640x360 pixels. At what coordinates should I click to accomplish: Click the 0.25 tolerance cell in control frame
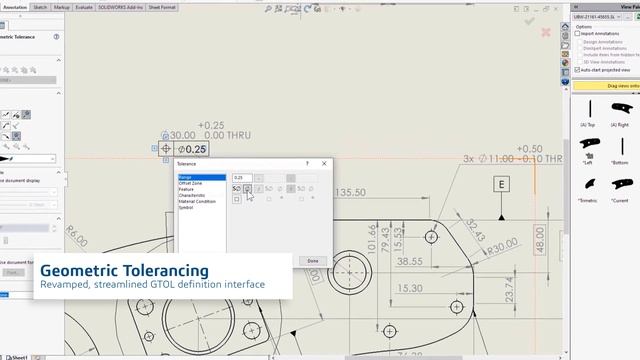(192, 149)
